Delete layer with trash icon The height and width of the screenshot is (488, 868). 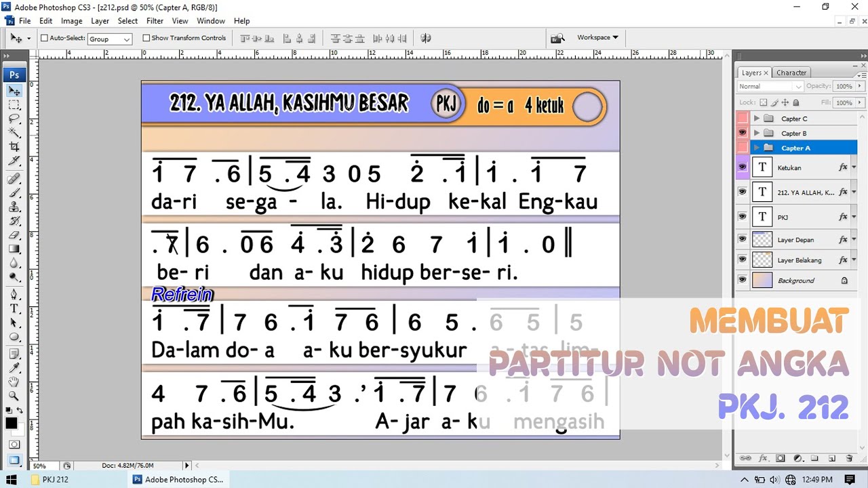click(x=849, y=458)
